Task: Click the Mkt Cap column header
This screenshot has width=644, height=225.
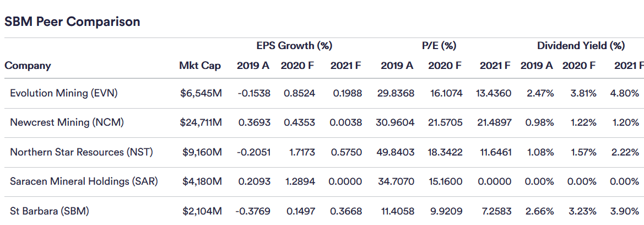Action: 200,66
